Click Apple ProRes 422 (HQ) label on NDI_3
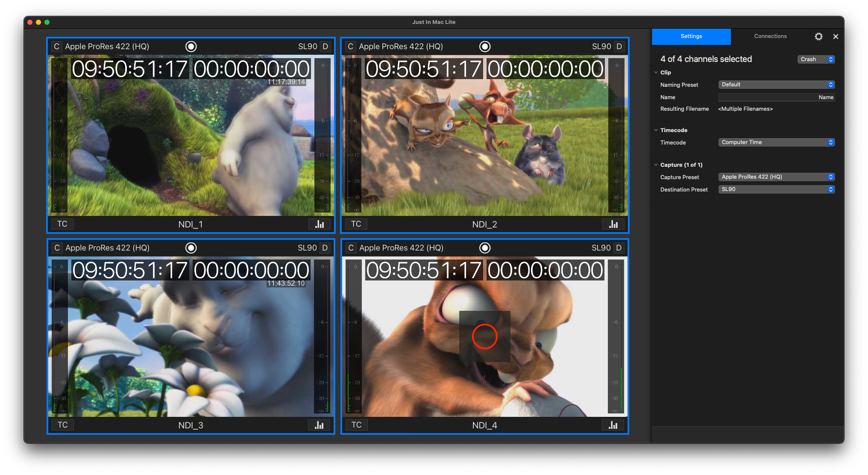This screenshot has height=475, width=868. click(108, 248)
